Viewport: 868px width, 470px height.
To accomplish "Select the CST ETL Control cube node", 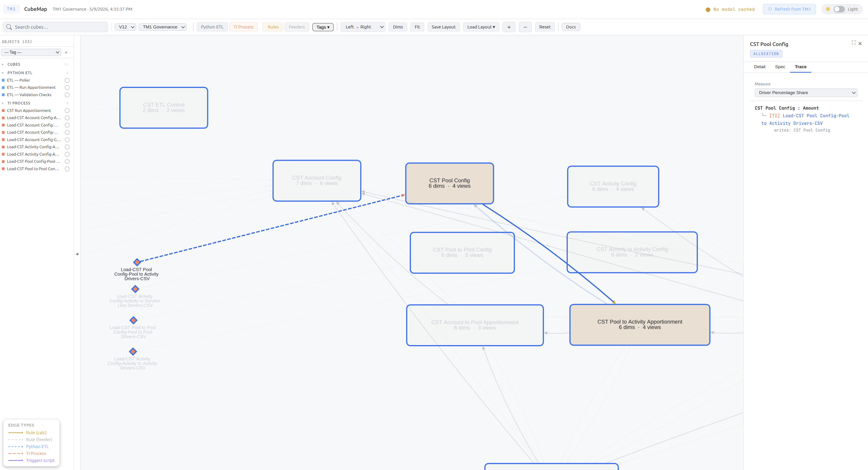I will tap(164, 108).
